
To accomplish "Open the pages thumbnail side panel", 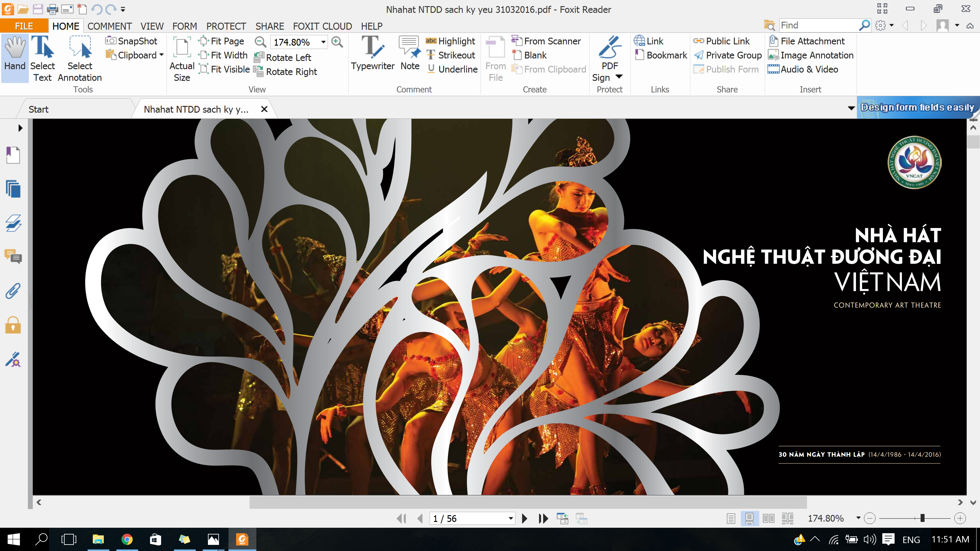I will 13,189.
